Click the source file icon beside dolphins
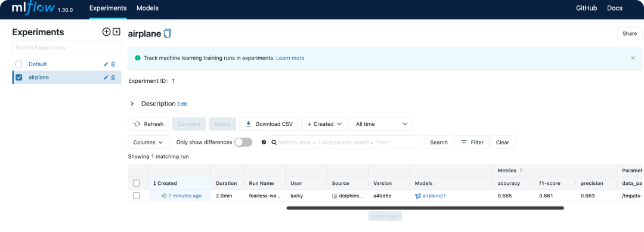 (x=335, y=196)
